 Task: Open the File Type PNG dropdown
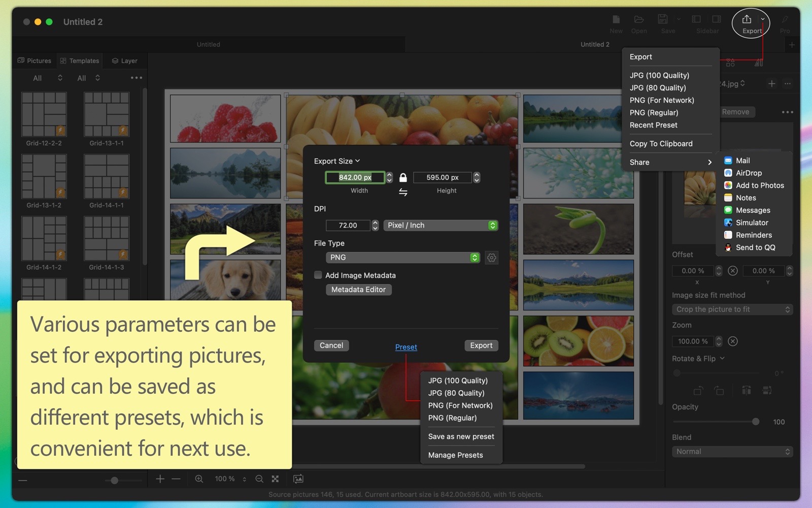(403, 258)
